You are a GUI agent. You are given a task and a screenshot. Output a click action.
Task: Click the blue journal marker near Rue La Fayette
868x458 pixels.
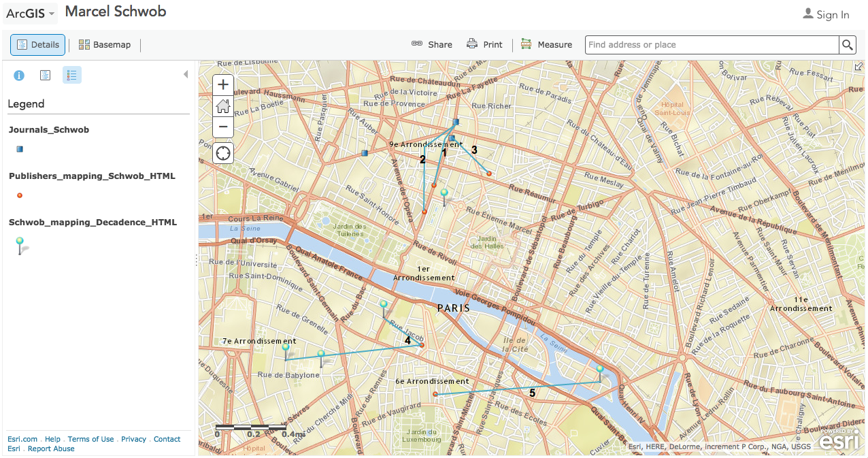click(x=456, y=122)
